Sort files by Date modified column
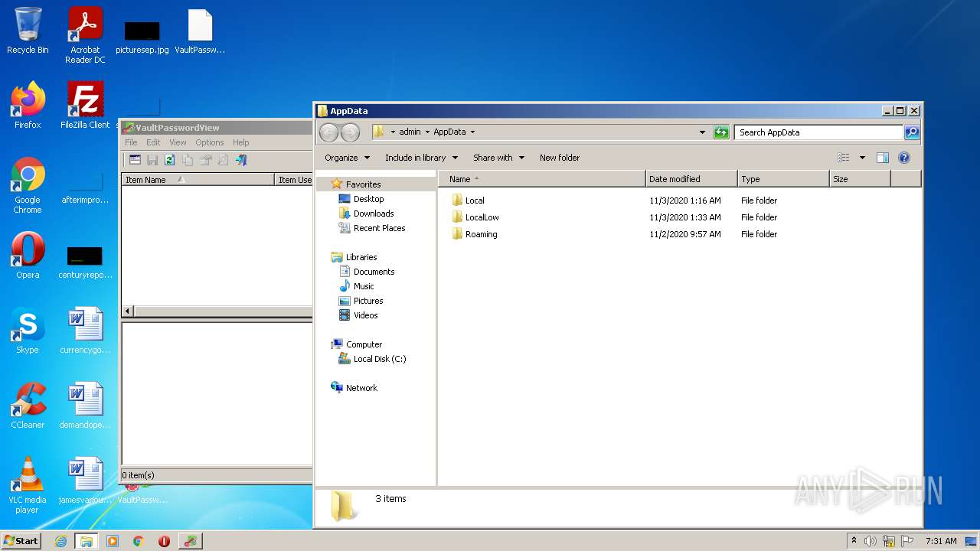 (691, 179)
